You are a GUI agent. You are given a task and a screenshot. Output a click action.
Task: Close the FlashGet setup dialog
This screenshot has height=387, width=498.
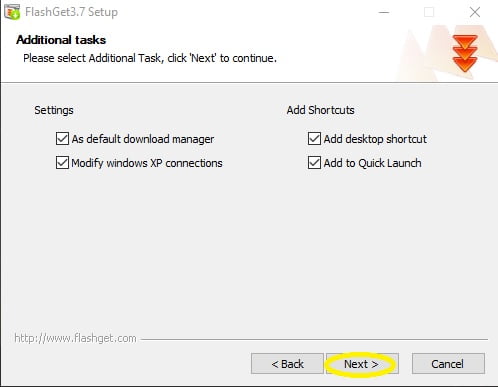click(x=475, y=12)
